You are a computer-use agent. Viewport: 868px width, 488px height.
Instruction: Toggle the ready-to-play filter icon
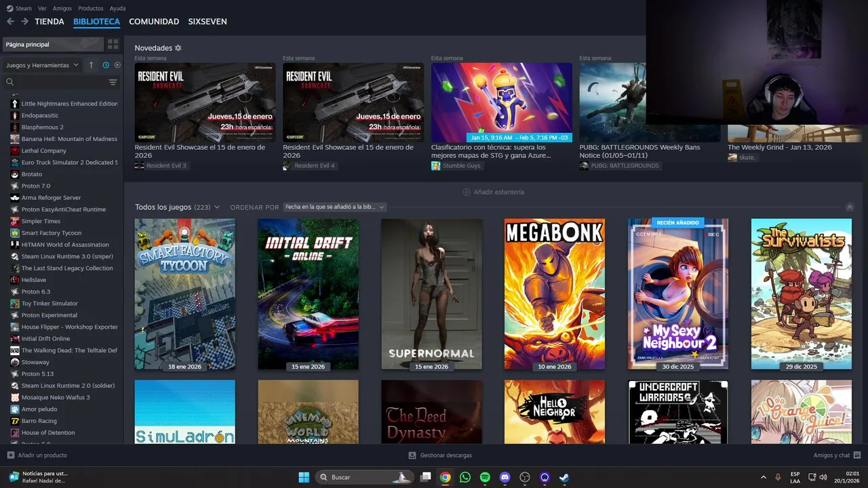[117, 65]
